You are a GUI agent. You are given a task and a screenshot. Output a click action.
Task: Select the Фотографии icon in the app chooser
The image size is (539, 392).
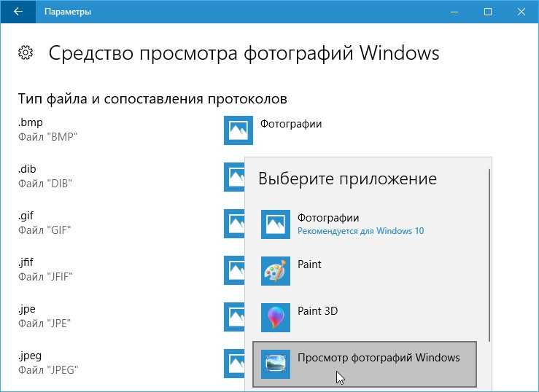point(276,224)
